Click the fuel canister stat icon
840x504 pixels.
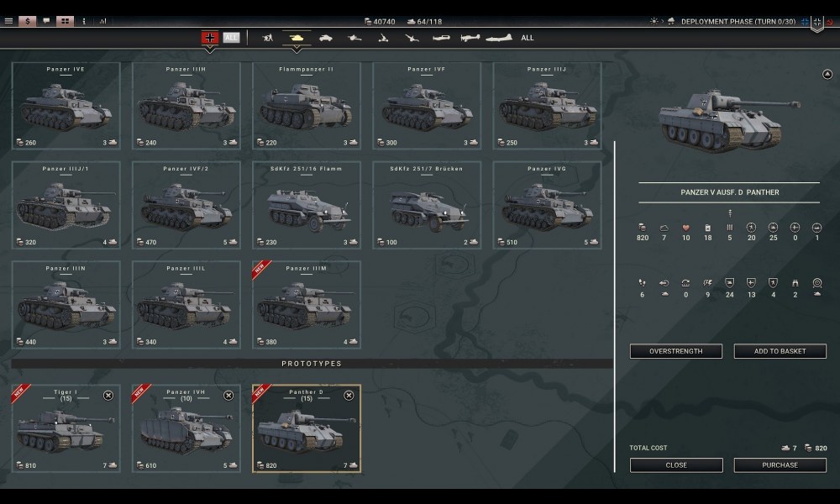tap(707, 228)
